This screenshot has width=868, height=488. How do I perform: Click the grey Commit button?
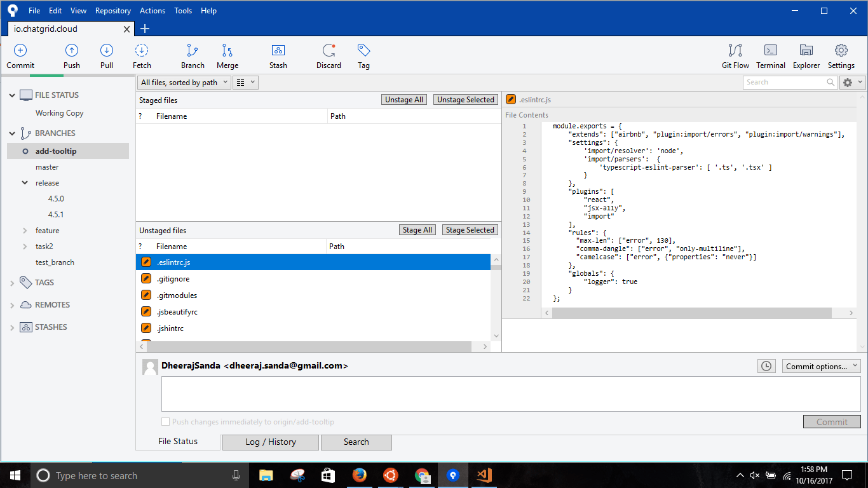pyautogui.click(x=832, y=422)
